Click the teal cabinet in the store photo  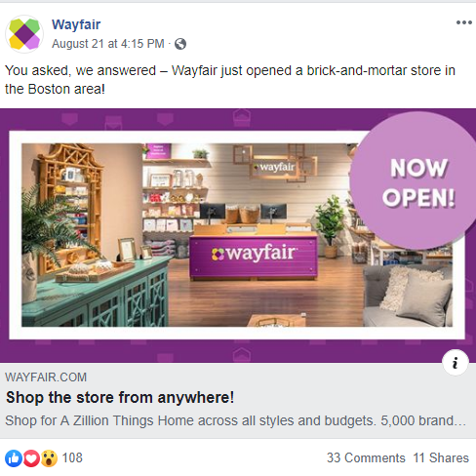(96, 293)
